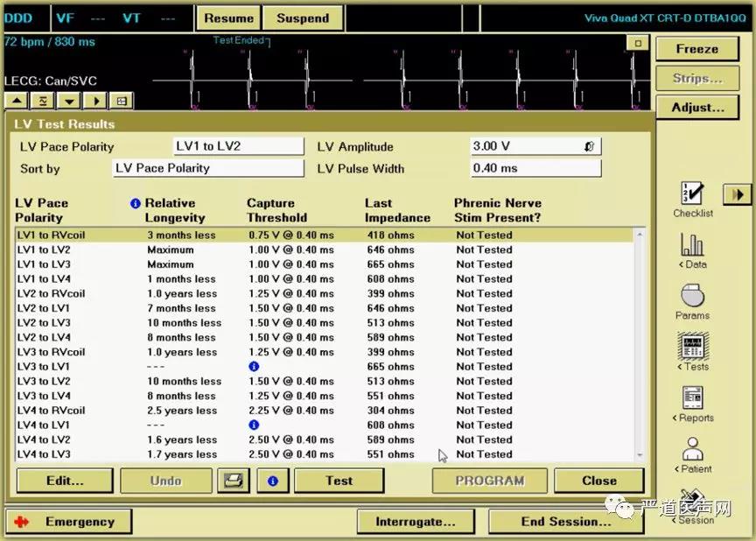Open the LV Pace Polarity field
756x541 pixels.
(x=239, y=146)
